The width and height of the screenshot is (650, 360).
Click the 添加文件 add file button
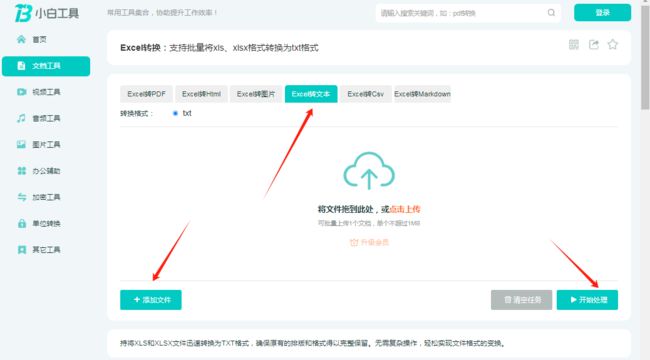pos(151,300)
